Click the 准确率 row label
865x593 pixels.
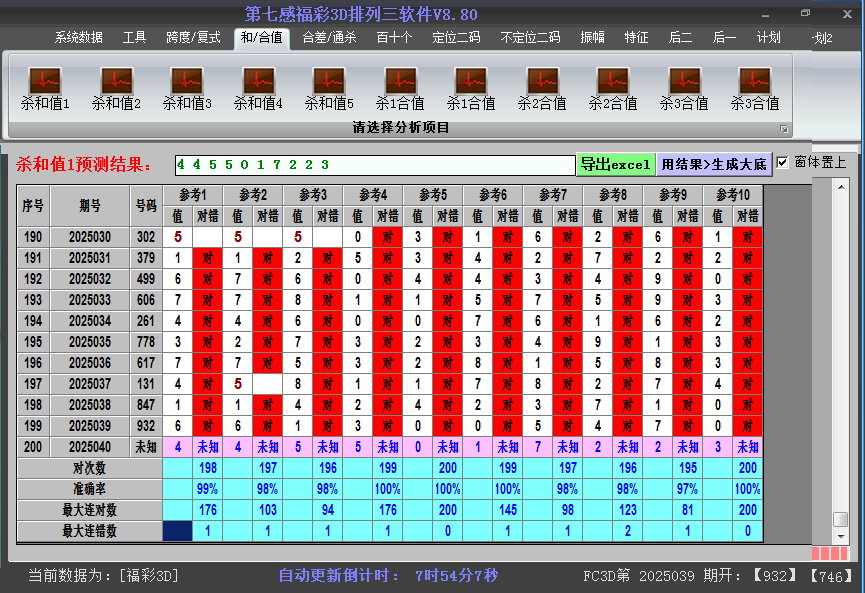89,489
